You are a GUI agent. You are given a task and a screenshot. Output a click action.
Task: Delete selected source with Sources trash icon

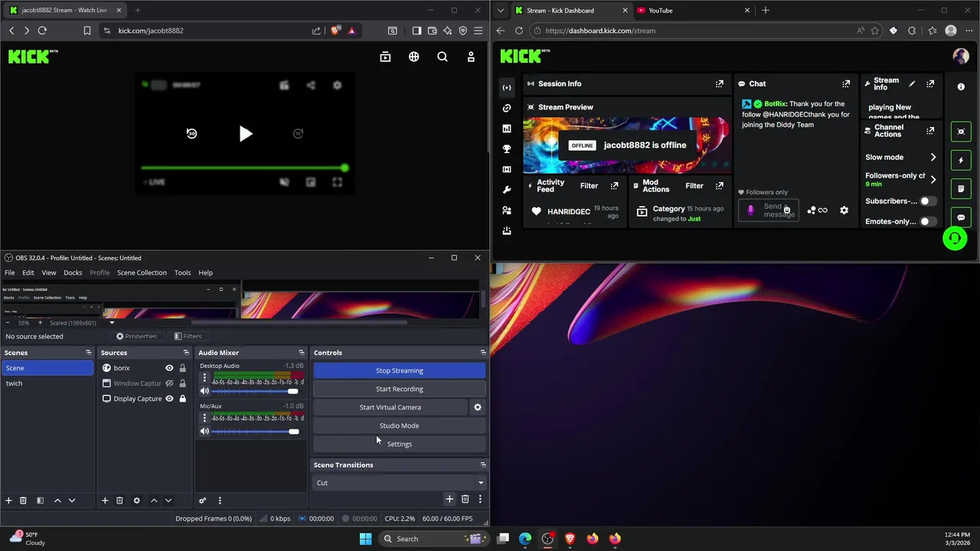point(119,500)
